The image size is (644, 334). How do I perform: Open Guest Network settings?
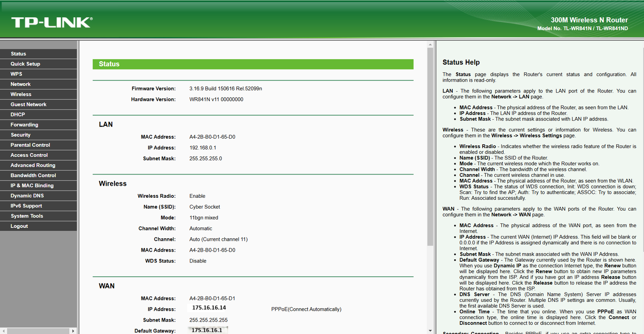point(38,105)
